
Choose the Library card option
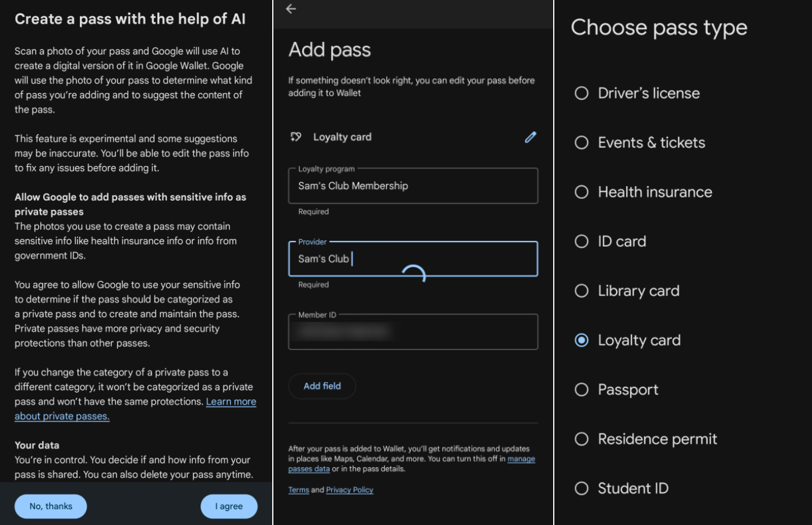pos(582,291)
